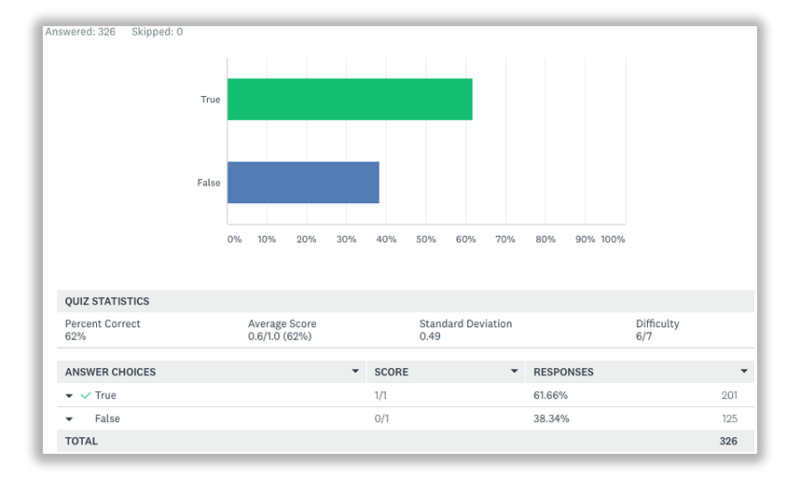The width and height of the screenshot is (800, 479).
Task: Click the Difficulty label
Action: point(657,324)
